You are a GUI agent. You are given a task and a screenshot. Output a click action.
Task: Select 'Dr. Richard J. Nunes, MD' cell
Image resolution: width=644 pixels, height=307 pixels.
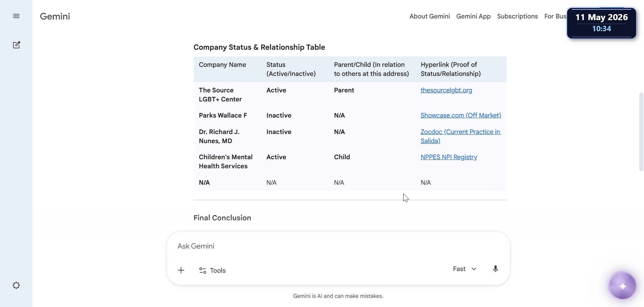219,136
